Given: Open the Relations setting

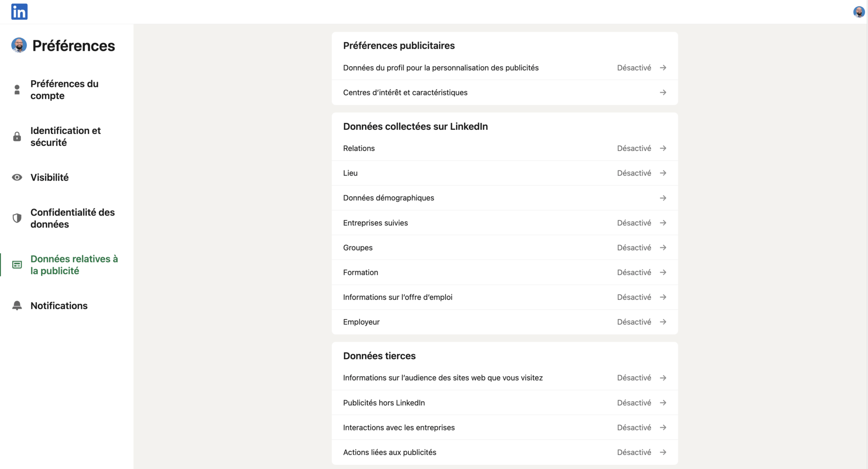Looking at the screenshot, I should point(505,148).
